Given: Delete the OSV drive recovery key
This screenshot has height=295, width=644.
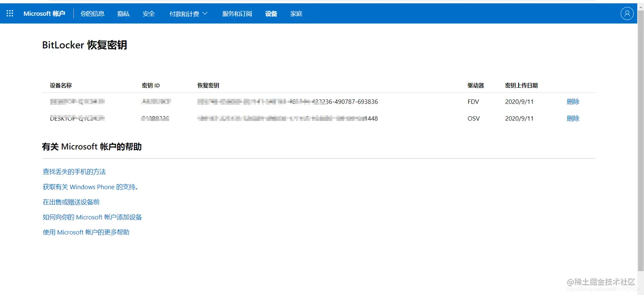Looking at the screenshot, I should (x=573, y=118).
